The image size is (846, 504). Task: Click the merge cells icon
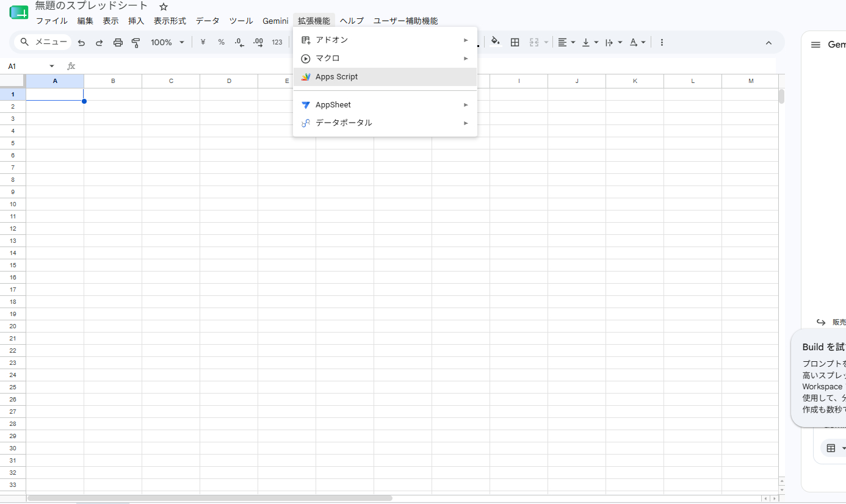click(x=534, y=42)
